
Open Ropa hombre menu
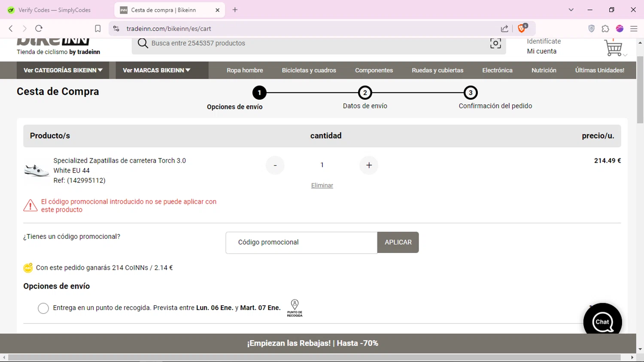tap(245, 70)
